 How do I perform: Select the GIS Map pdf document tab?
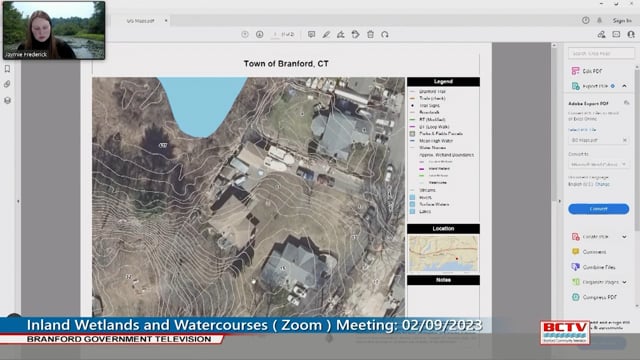[x=140, y=20]
